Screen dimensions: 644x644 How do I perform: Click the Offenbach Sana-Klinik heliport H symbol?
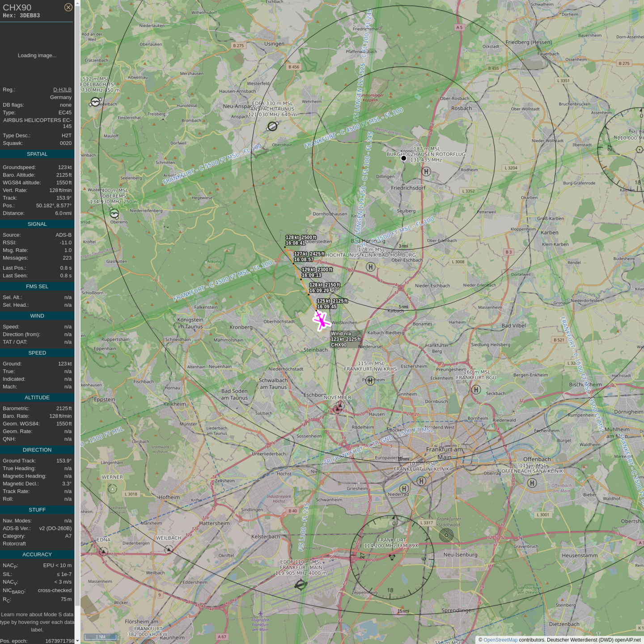(x=532, y=483)
